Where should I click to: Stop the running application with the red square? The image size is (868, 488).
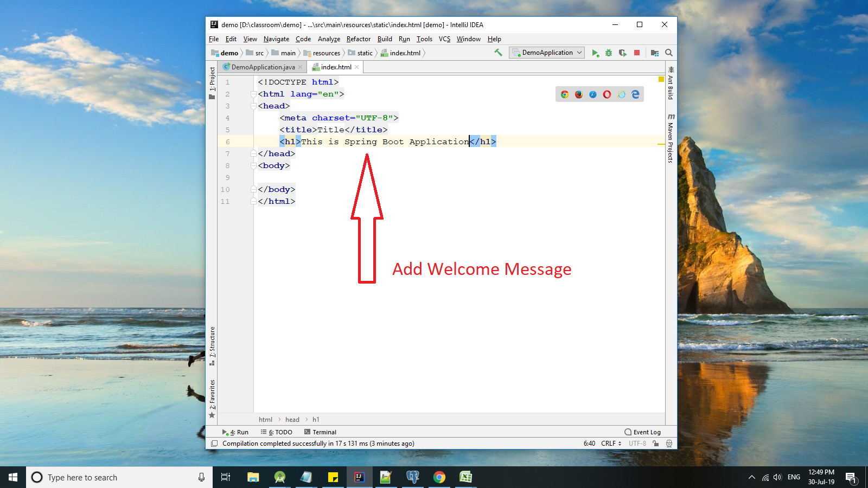tap(637, 53)
